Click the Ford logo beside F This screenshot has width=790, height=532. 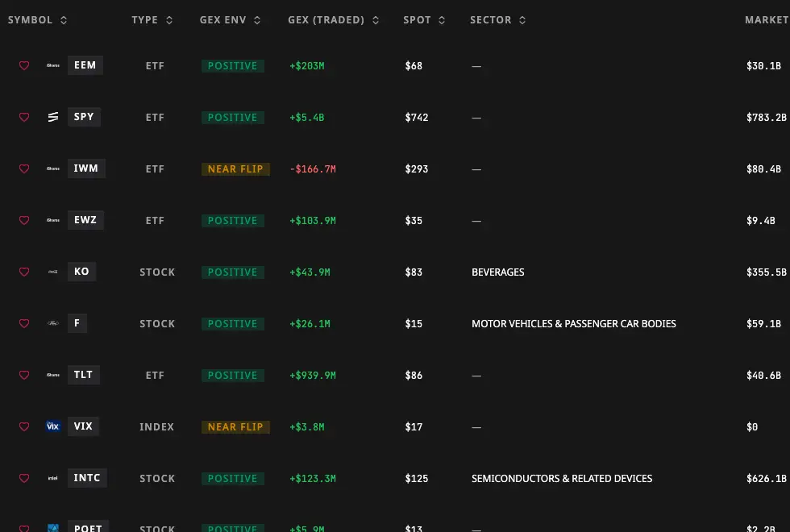tap(53, 323)
